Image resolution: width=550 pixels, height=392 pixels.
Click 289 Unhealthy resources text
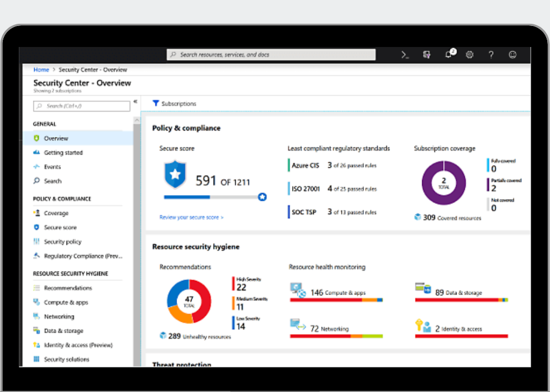pyautogui.click(x=200, y=336)
